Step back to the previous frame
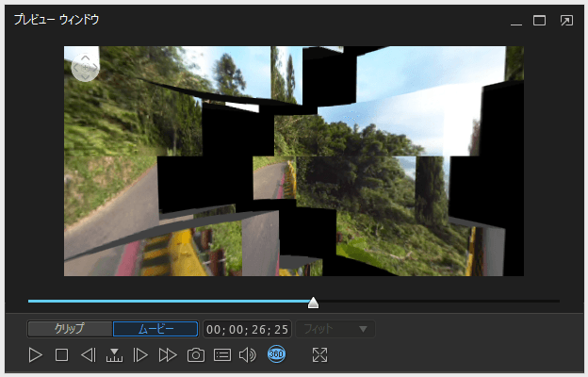588x377 pixels. tap(89, 355)
